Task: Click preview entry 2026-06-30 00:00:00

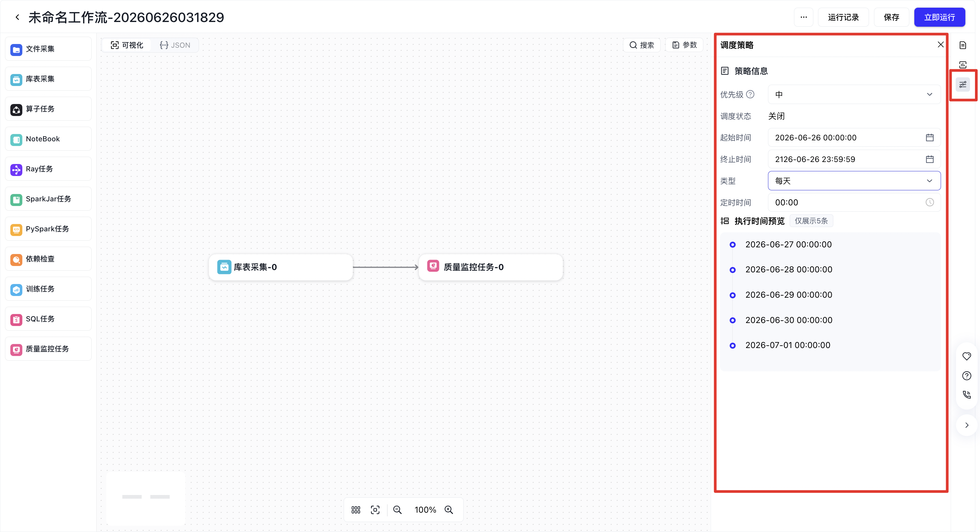Action: pos(789,320)
